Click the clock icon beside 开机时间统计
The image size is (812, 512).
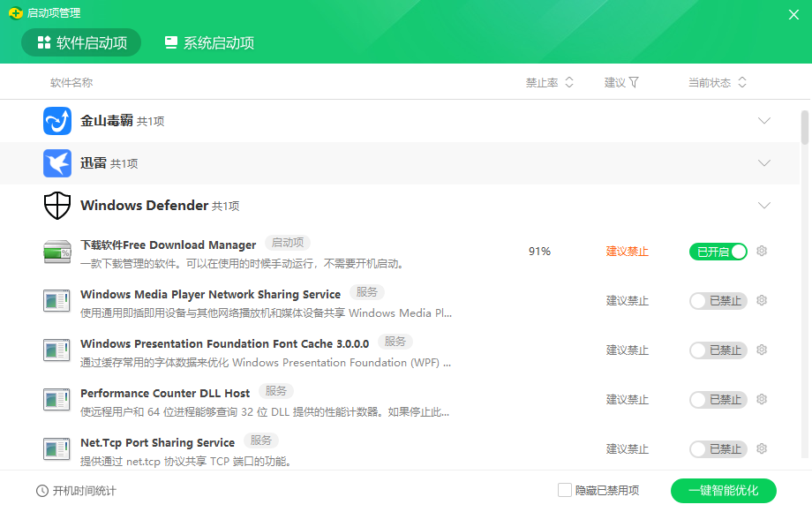(x=42, y=491)
